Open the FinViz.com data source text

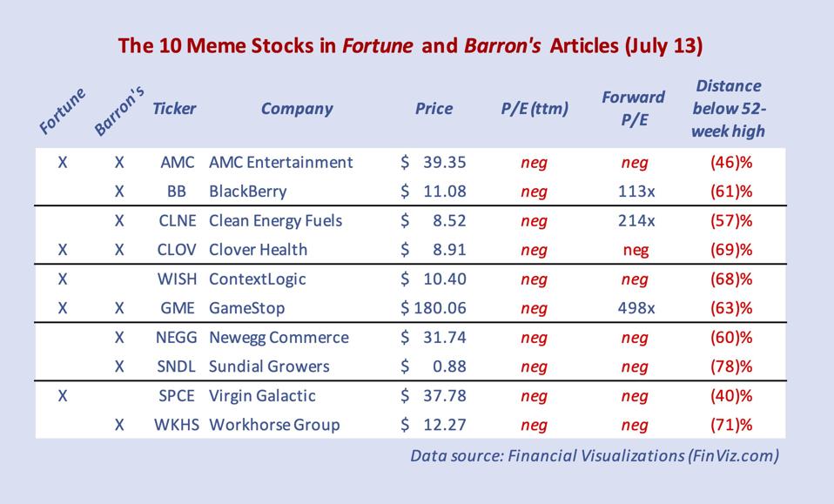tap(594, 455)
